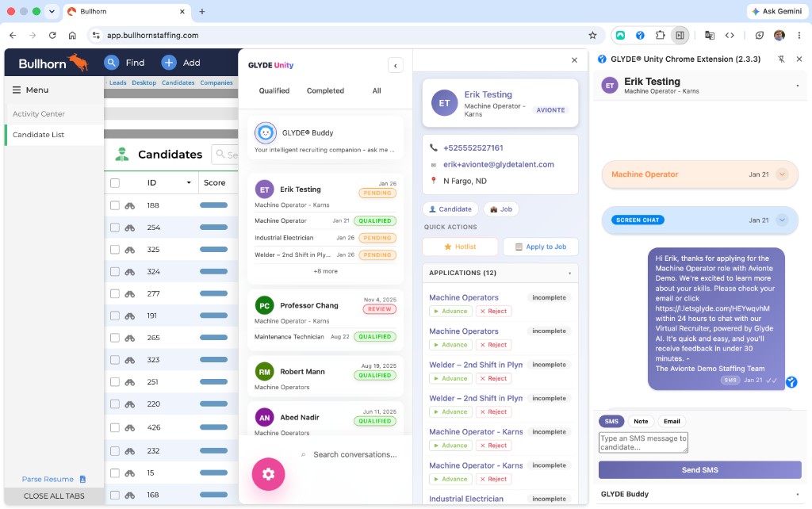Click the browser home icon
Viewport: 812px width, 509px height.
coord(72,35)
